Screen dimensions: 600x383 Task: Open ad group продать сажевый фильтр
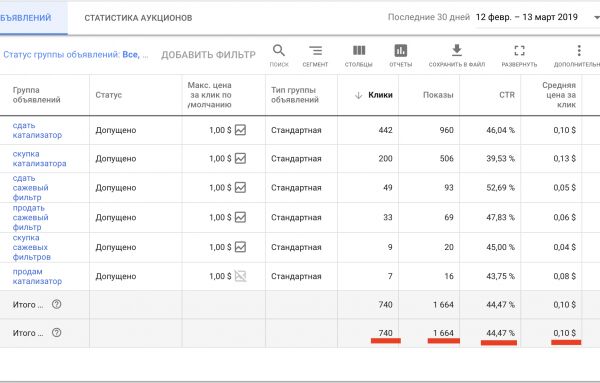point(31,217)
